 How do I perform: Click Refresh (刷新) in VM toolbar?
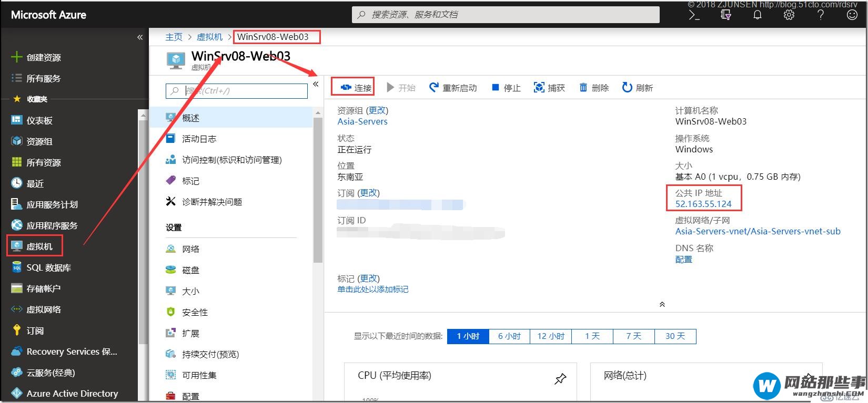(637, 87)
